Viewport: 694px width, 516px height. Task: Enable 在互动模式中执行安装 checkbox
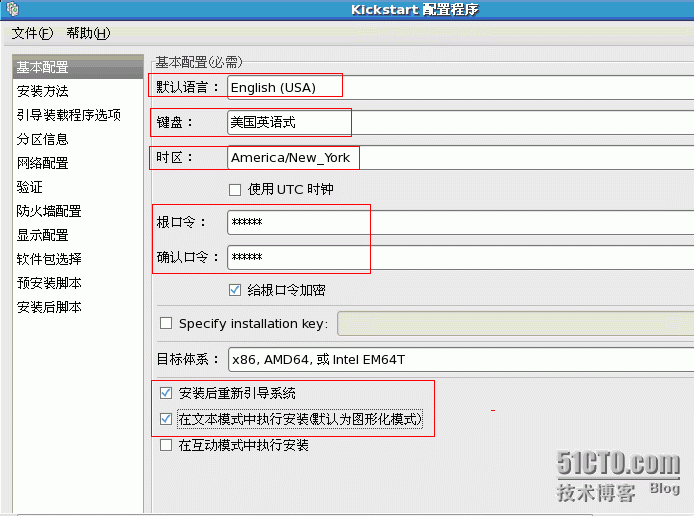(x=166, y=445)
